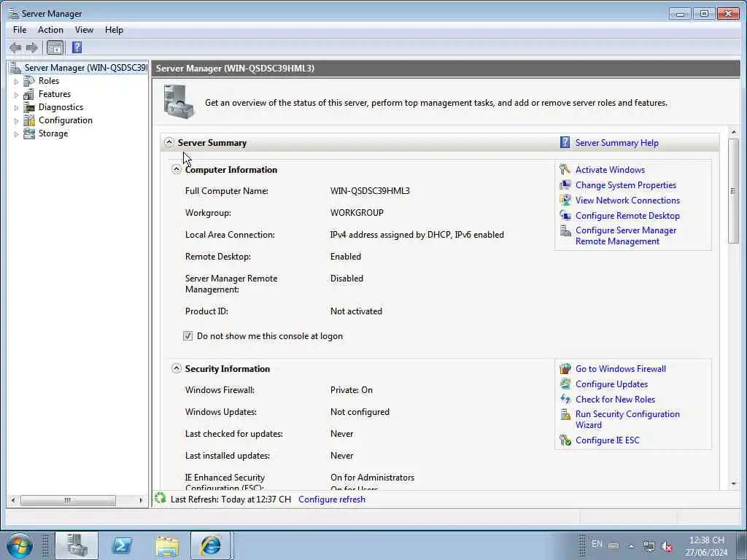Click the Change System Properties icon
The height and width of the screenshot is (560, 747).
coord(565,184)
